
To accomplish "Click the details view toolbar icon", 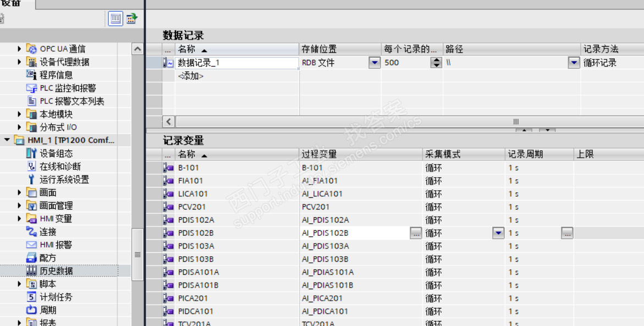I will click(115, 19).
